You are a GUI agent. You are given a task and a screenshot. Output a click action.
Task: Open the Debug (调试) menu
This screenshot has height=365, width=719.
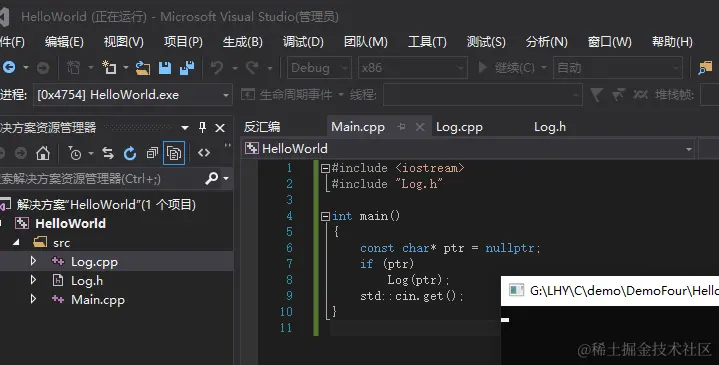[303, 42]
